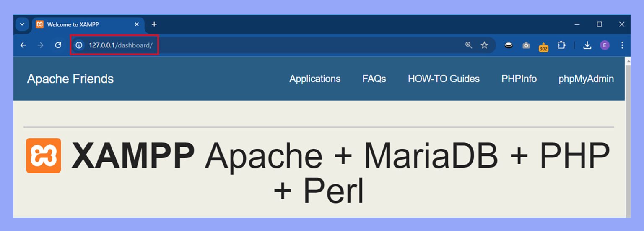Image resolution: width=644 pixels, height=231 pixels.
Task: Open the Downloads icon
Action: [x=587, y=45]
